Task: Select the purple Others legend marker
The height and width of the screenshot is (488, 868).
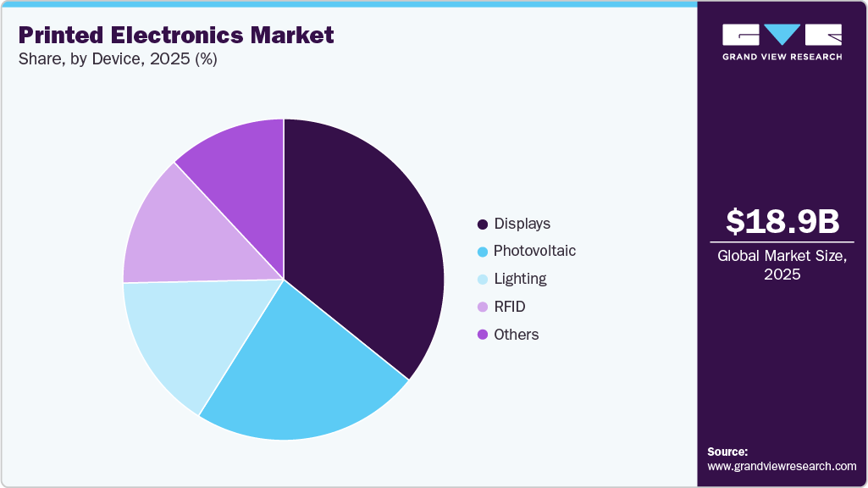Action: pyautogui.click(x=481, y=335)
